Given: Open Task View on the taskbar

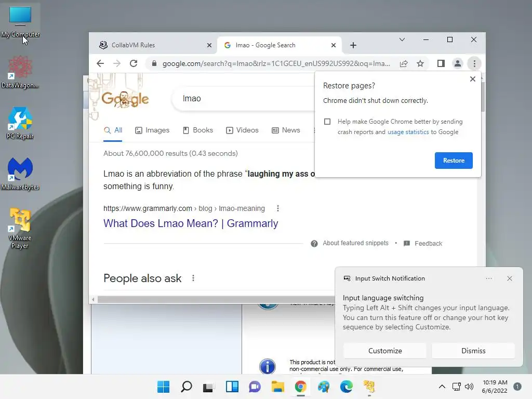Looking at the screenshot, I should 209,387.
